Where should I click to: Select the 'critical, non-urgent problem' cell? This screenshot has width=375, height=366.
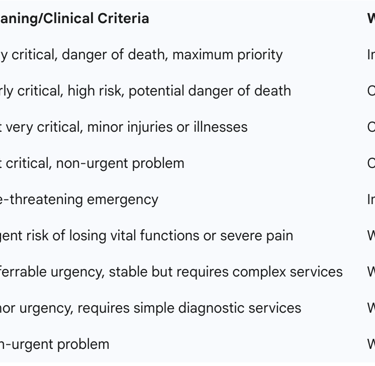(x=92, y=163)
